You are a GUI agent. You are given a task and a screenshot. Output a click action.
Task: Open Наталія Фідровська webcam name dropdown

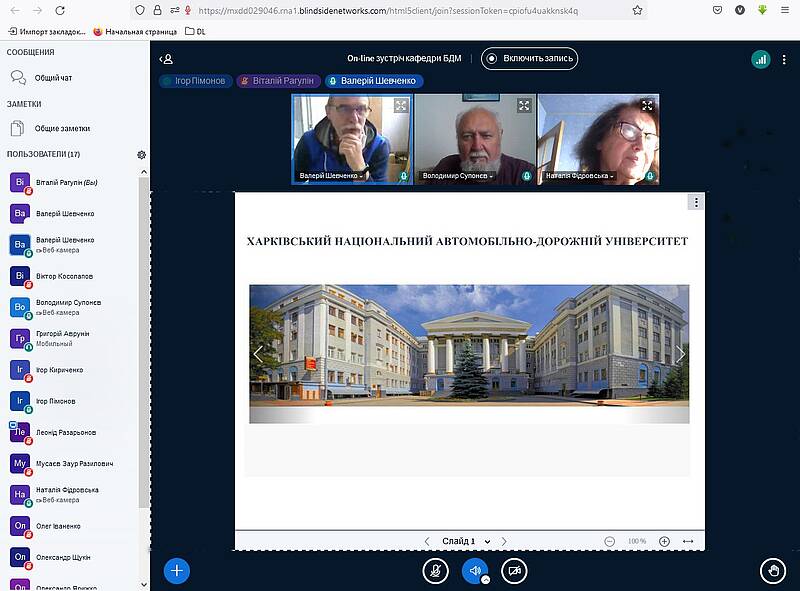(580, 176)
